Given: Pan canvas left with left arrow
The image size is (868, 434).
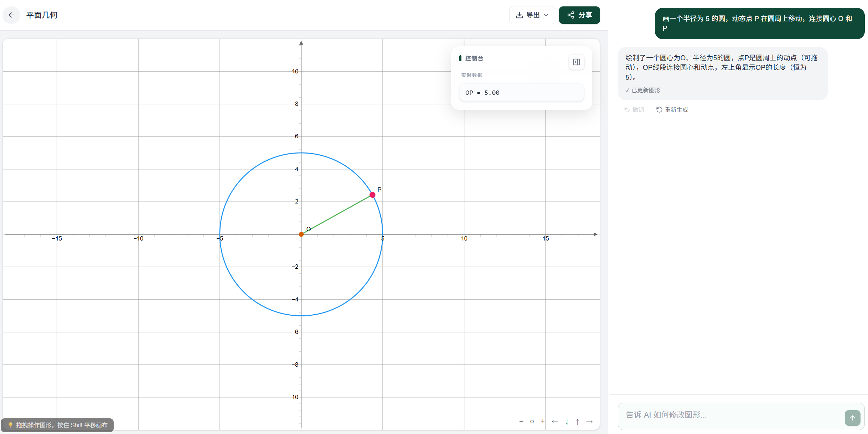Looking at the screenshot, I should (555, 422).
